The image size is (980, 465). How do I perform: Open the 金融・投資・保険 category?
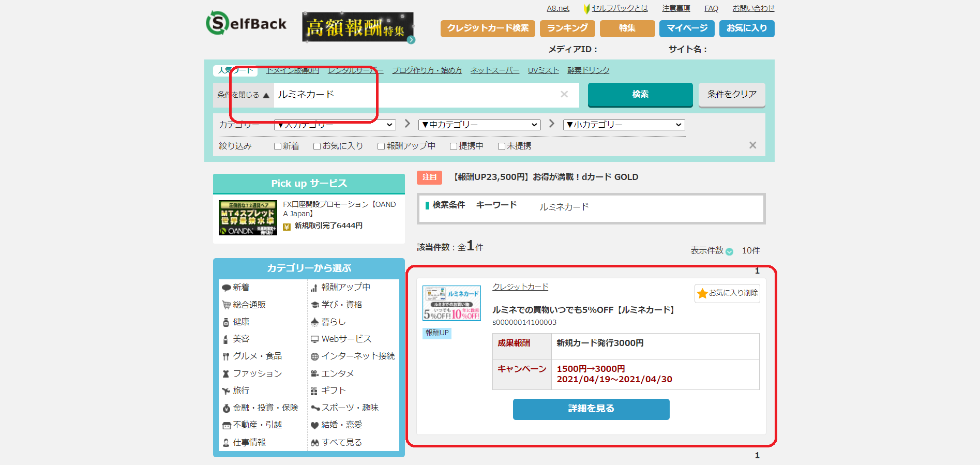click(x=260, y=408)
